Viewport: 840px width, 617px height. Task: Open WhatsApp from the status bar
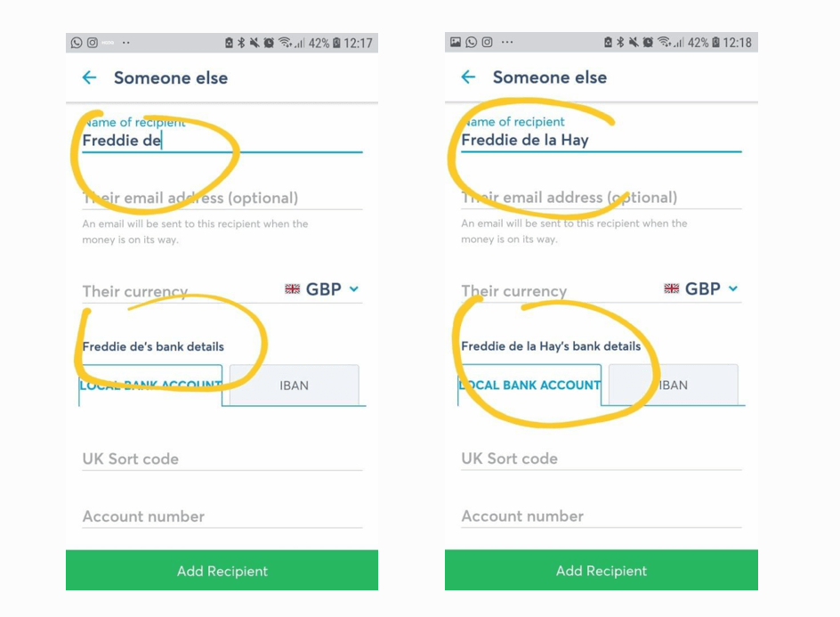click(x=76, y=42)
